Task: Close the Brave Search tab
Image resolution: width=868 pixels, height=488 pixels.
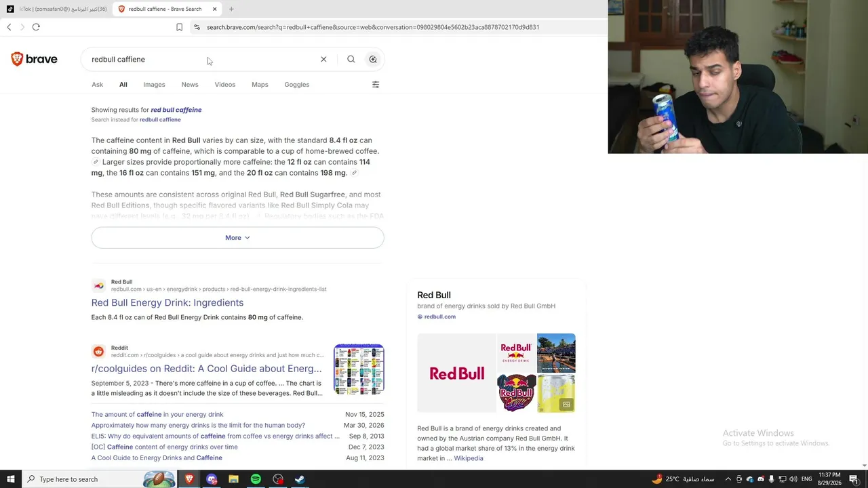Action: tap(214, 9)
